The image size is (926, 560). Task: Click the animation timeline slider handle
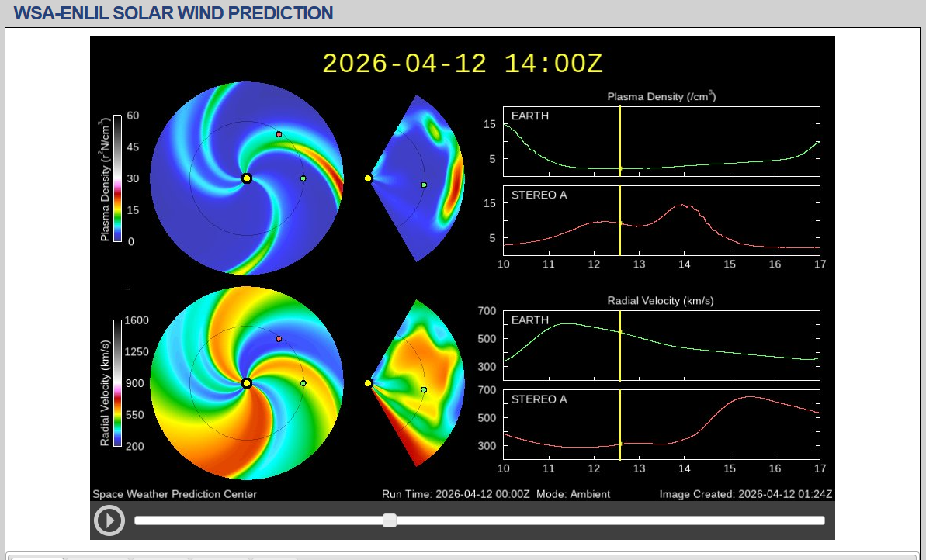tap(390, 520)
